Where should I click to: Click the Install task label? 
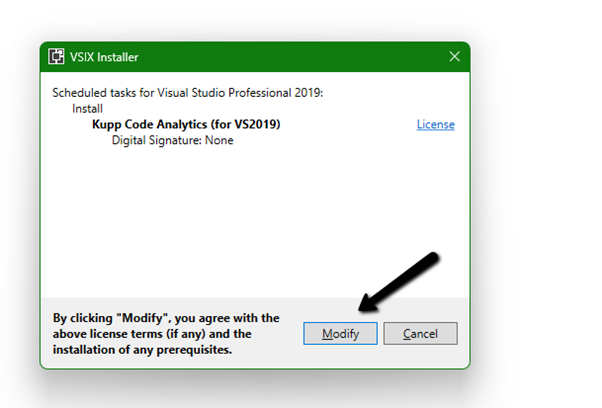tap(86, 108)
